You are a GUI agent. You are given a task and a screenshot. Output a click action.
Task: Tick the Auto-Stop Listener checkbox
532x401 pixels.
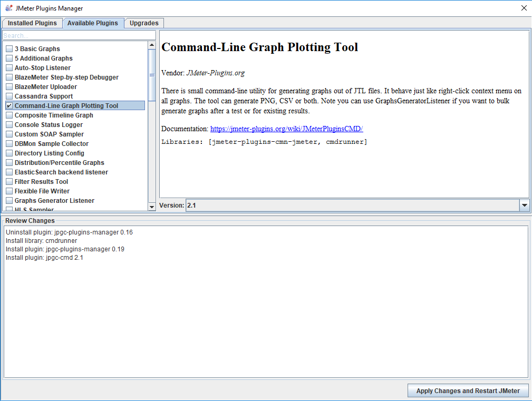click(x=9, y=68)
